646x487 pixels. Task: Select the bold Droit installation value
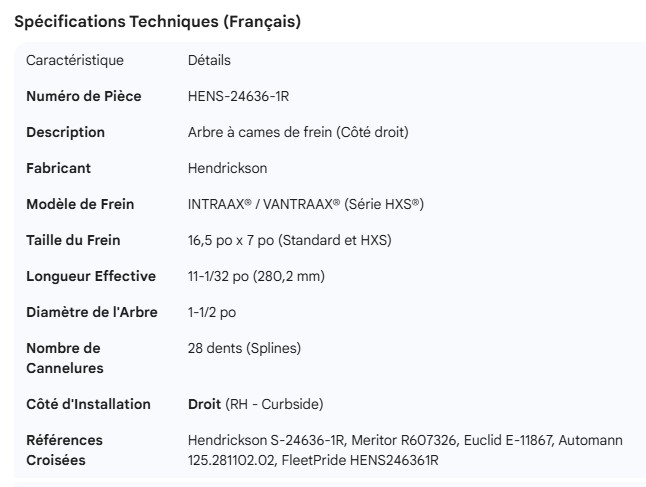point(204,404)
